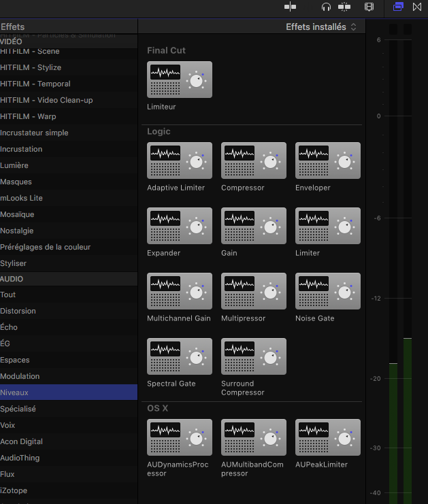Open HITFILM - Video Clean-up category
This screenshot has height=504, width=428.
(x=69, y=100)
